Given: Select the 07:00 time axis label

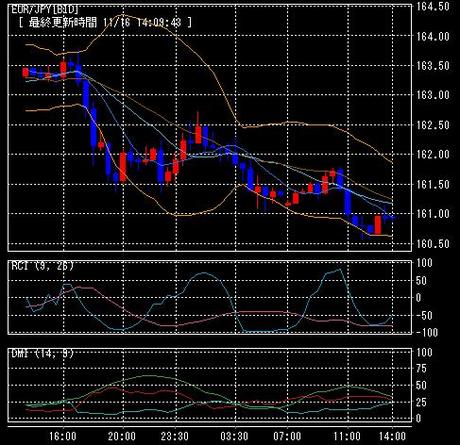Looking at the screenshot, I should click(x=287, y=436).
